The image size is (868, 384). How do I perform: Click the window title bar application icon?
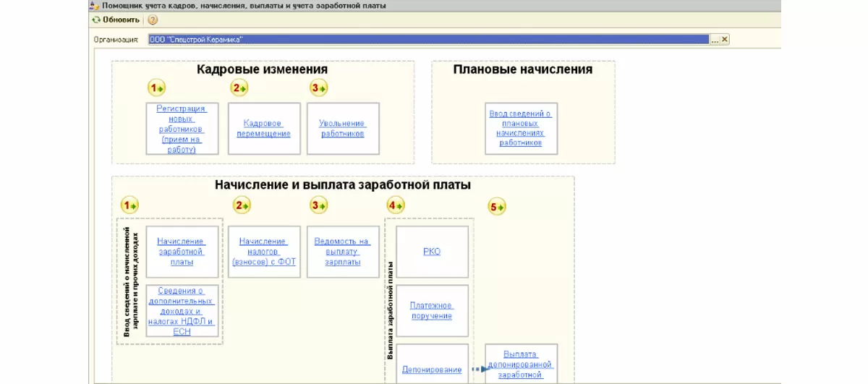click(x=95, y=5)
